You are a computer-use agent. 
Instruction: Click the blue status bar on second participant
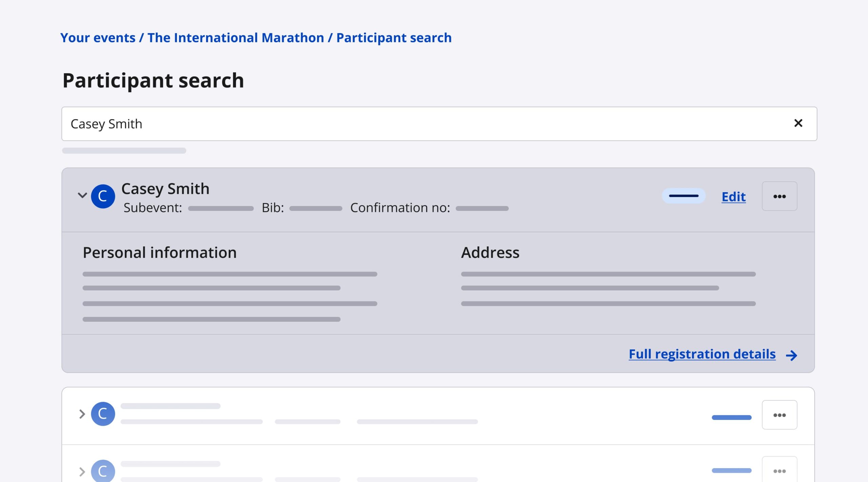(731, 417)
